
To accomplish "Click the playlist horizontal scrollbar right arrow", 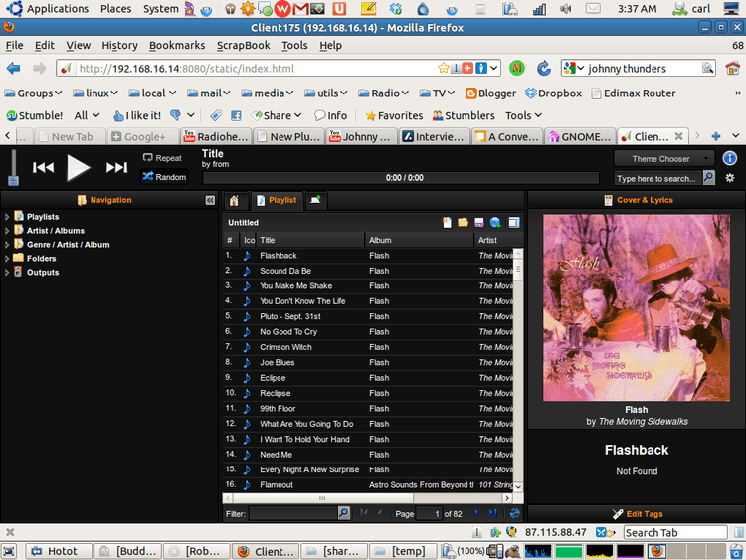I will (507, 498).
